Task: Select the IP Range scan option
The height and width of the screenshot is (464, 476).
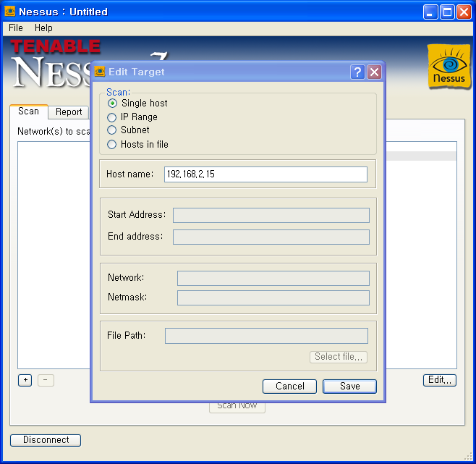Action: pyautogui.click(x=111, y=117)
